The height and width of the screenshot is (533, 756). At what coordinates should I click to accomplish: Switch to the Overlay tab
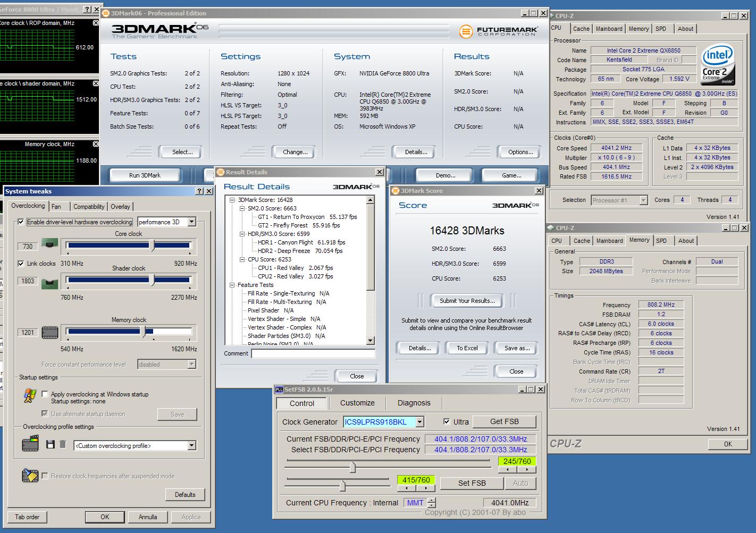[120, 207]
